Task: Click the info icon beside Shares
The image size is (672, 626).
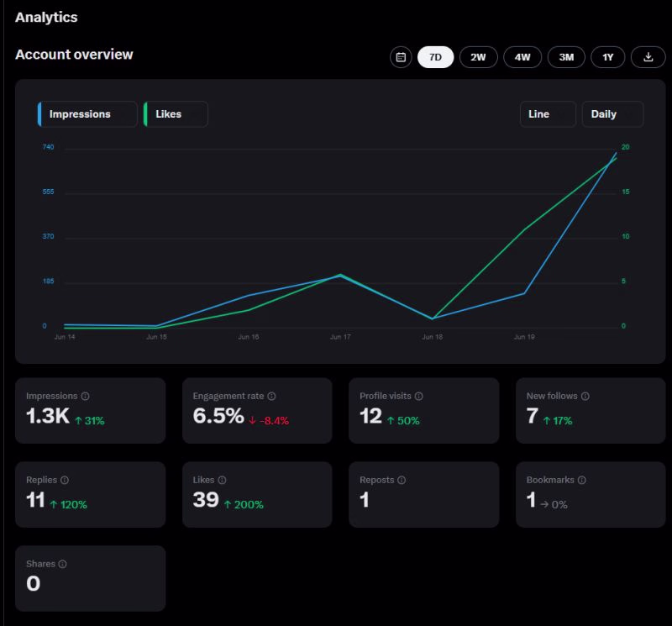Action: click(62, 564)
